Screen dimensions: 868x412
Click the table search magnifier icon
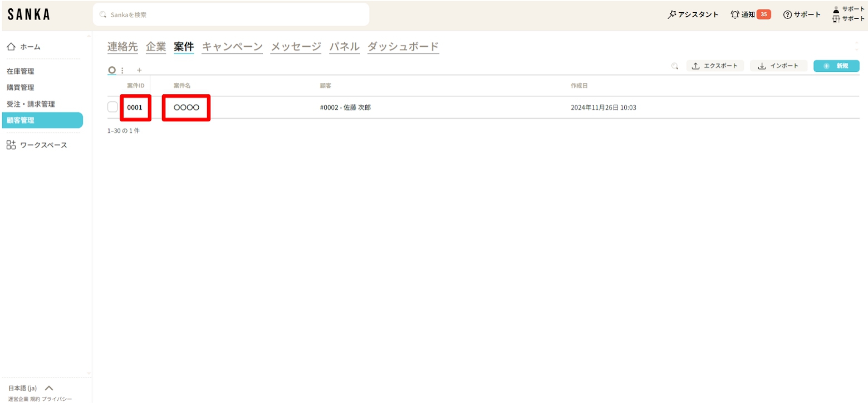[x=675, y=66]
